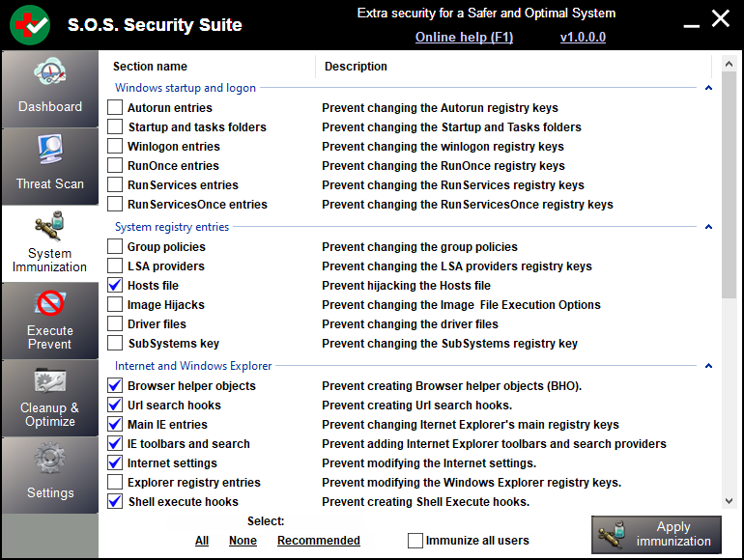Enable RunOnce entries protection
Screen dimensions: 744x560
(x=115, y=165)
